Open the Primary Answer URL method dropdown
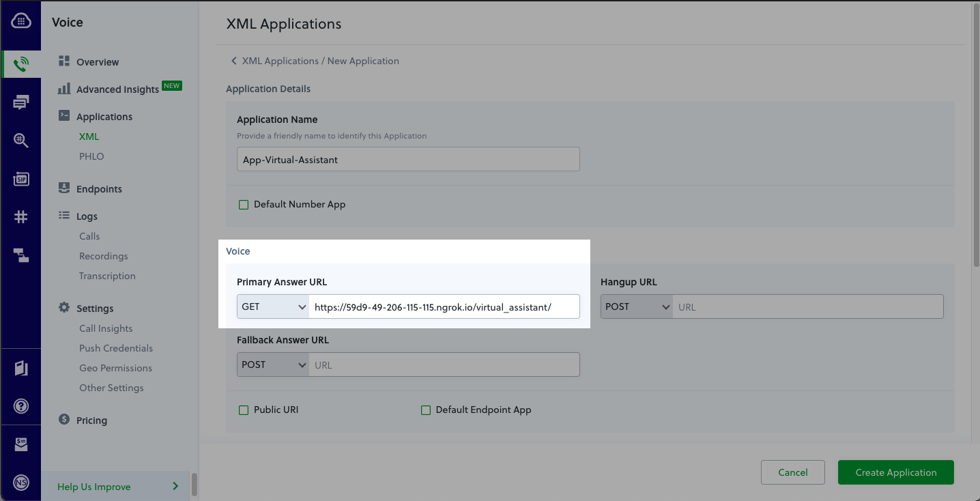This screenshot has height=501, width=980. pos(272,306)
